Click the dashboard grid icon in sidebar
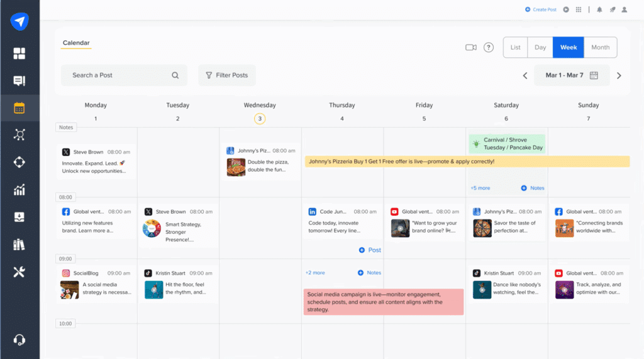 click(19, 53)
